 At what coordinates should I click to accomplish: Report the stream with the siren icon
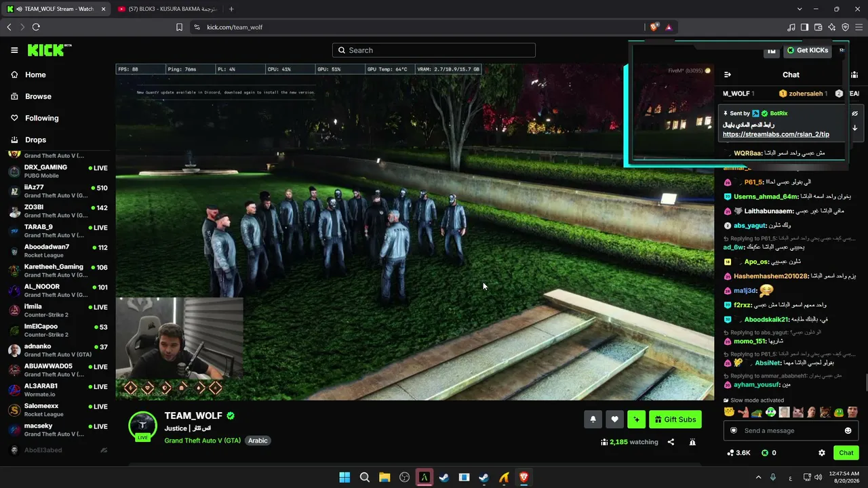coord(692,442)
